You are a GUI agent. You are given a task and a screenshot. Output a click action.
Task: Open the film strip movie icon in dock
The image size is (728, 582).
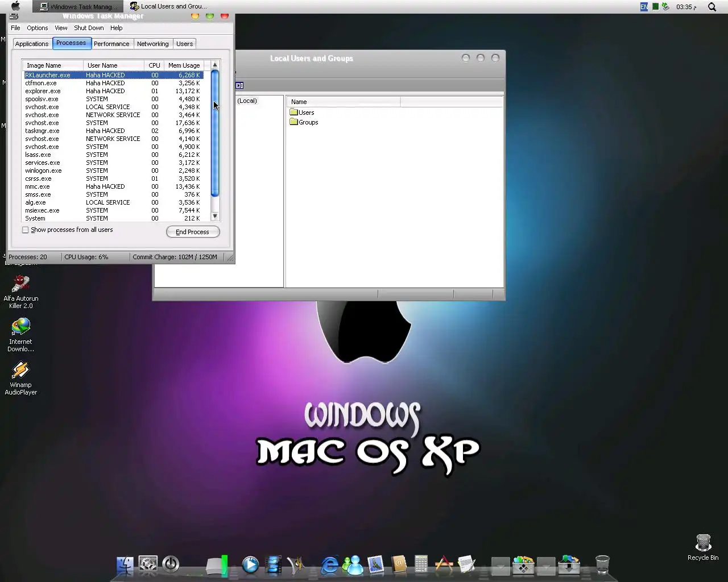tap(274, 565)
